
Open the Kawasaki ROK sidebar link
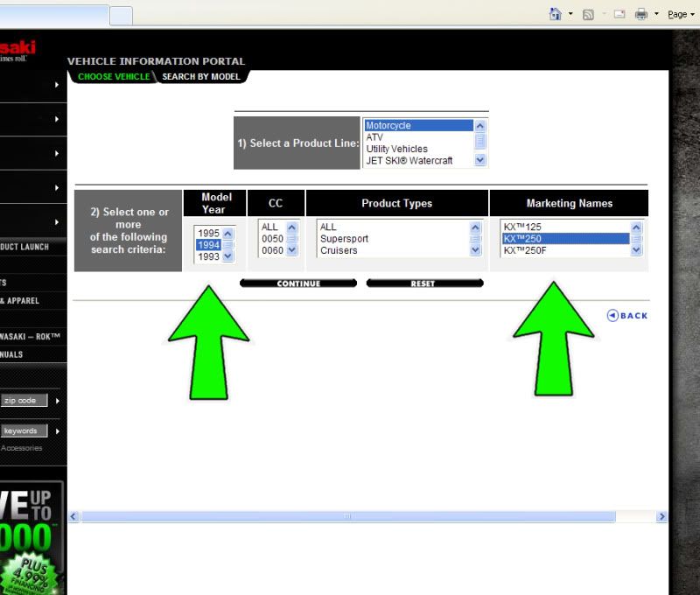pos(30,336)
